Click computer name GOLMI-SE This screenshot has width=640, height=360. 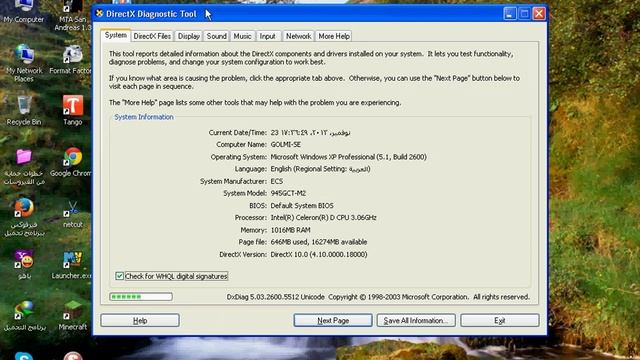286,144
